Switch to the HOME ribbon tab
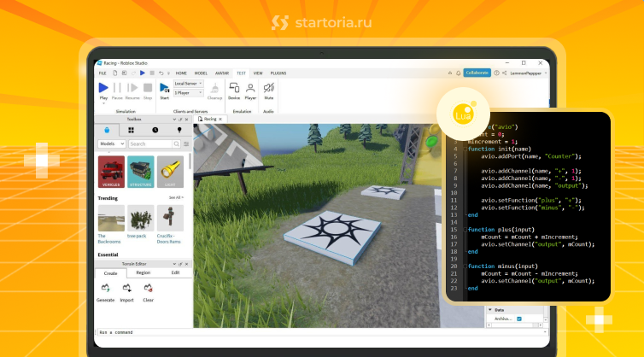The height and width of the screenshot is (357, 644). (x=181, y=73)
